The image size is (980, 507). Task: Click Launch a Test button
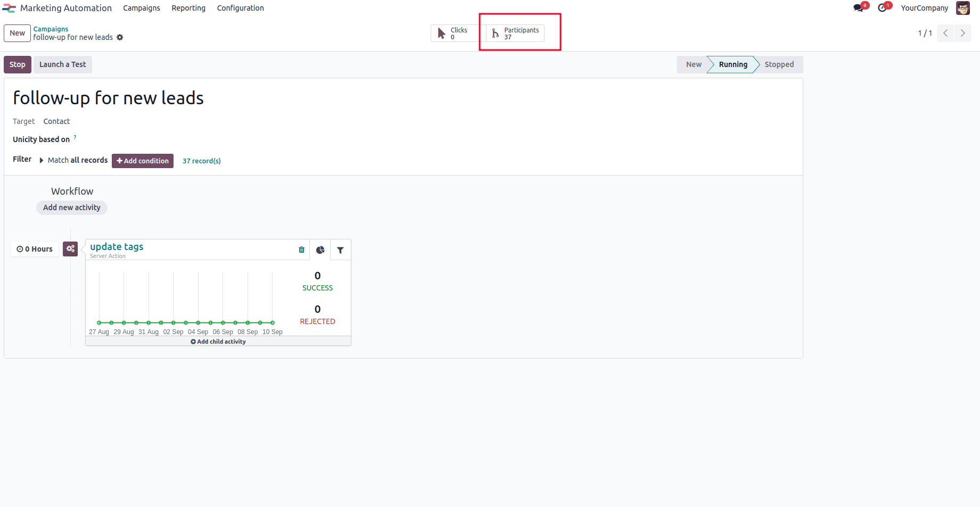63,64
